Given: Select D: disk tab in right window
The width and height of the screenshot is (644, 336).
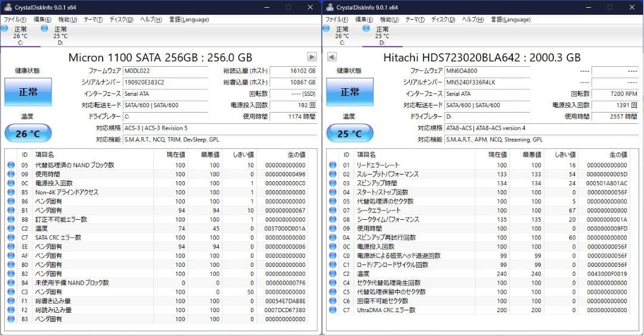Looking at the screenshot, I should 382,35.
